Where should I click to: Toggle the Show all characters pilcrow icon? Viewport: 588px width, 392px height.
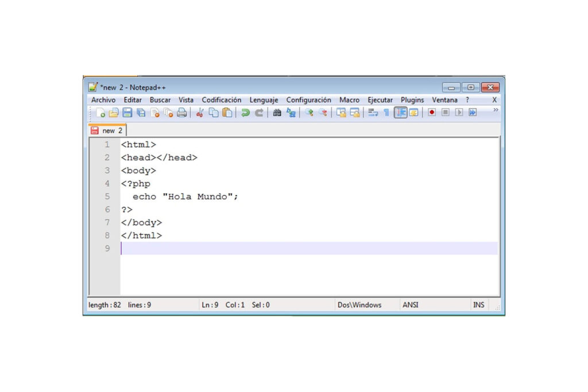[x=386, y=113]
